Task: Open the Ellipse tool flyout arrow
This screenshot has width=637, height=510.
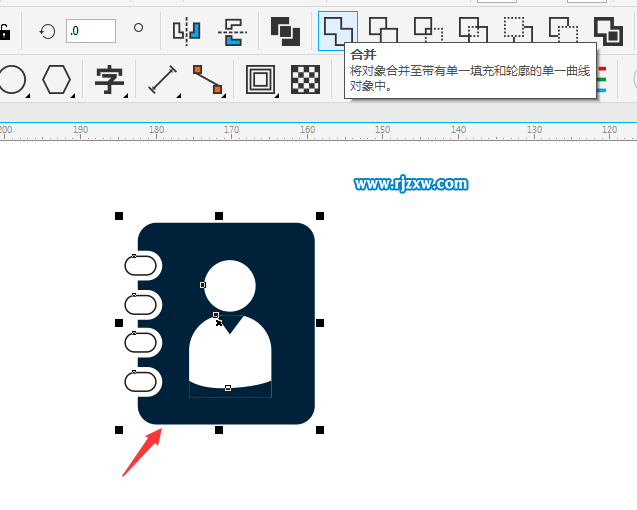Action: [28, 95]
